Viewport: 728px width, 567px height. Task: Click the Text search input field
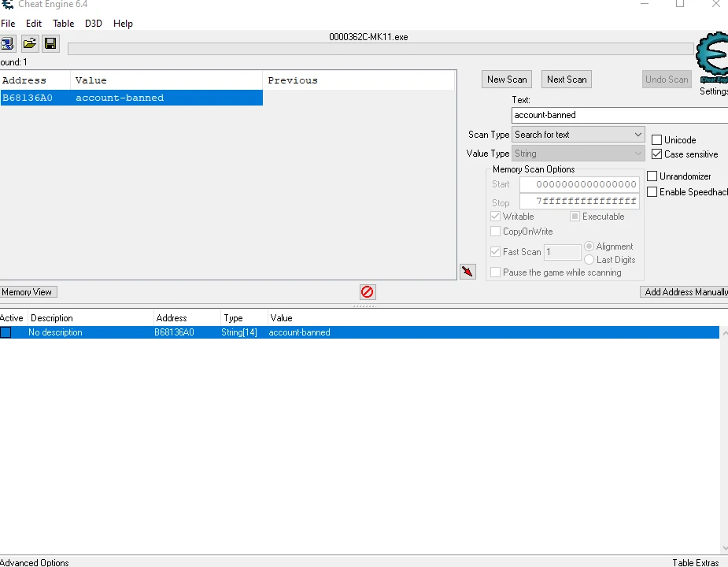tap(620, 115)
